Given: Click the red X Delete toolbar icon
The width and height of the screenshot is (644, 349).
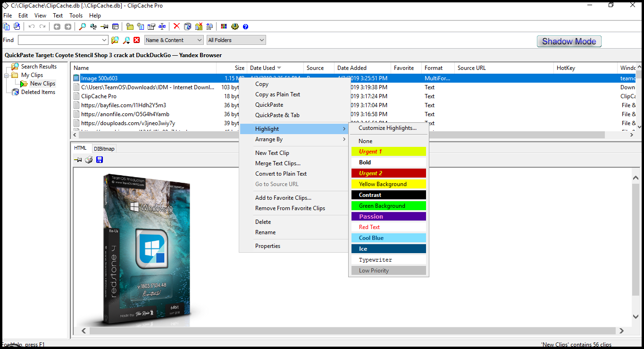Looking at the screenshot, I should (x=176, y=26).
